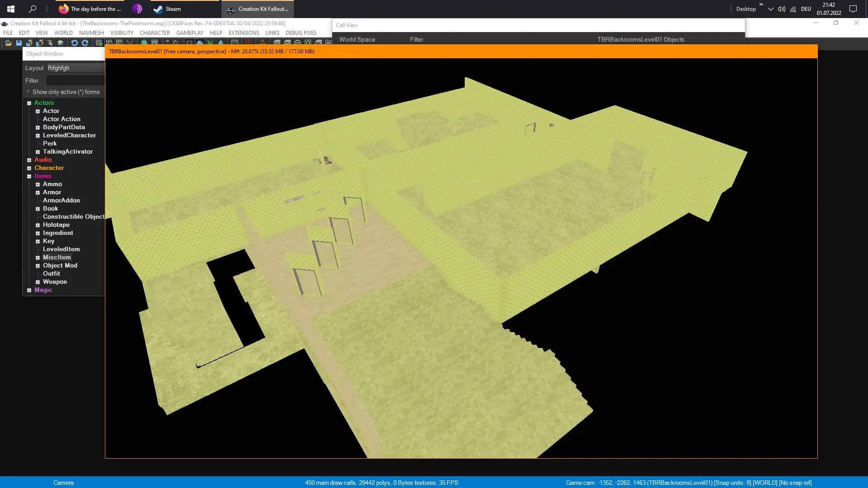
Task: Toggle Show only active forms checkbox
Action: 28,91
